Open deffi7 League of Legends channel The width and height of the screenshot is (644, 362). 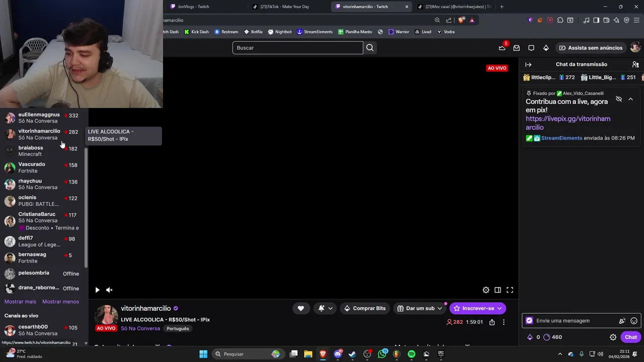click(43, 241)
